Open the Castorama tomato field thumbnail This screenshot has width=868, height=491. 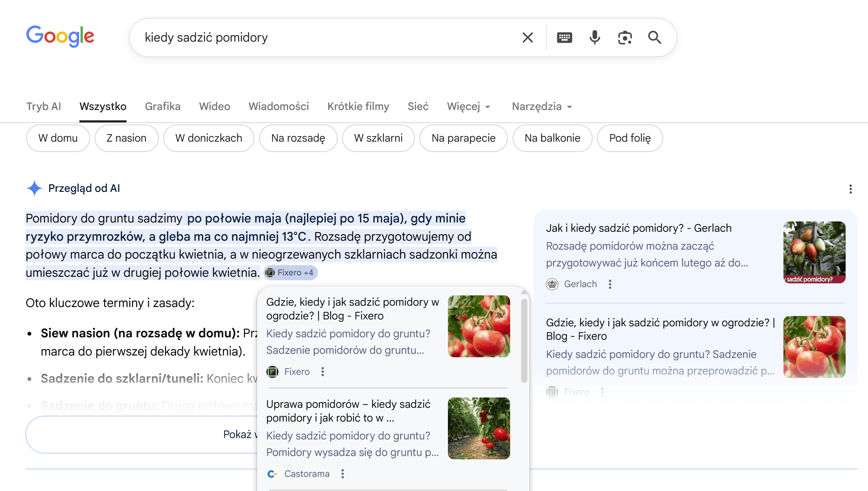pos(479,428)
